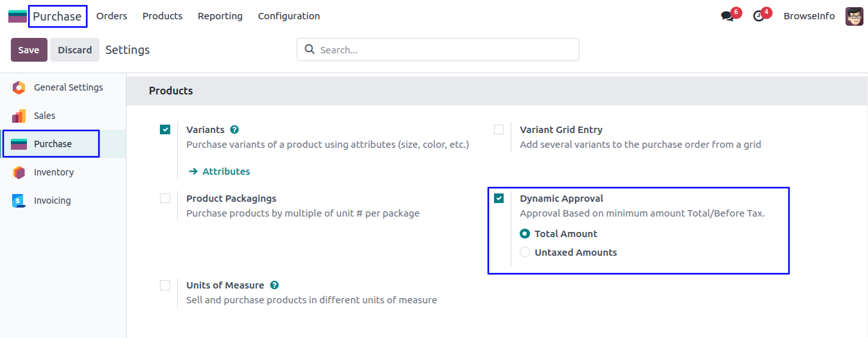Open the Configuration menu
This screenshot has width=868, height=338.
(288, 16)
